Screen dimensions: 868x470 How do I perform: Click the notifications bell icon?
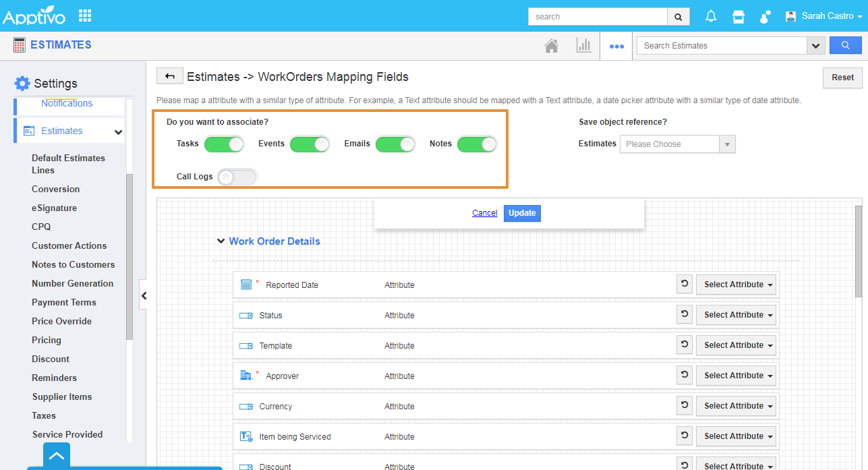[711, 17]
